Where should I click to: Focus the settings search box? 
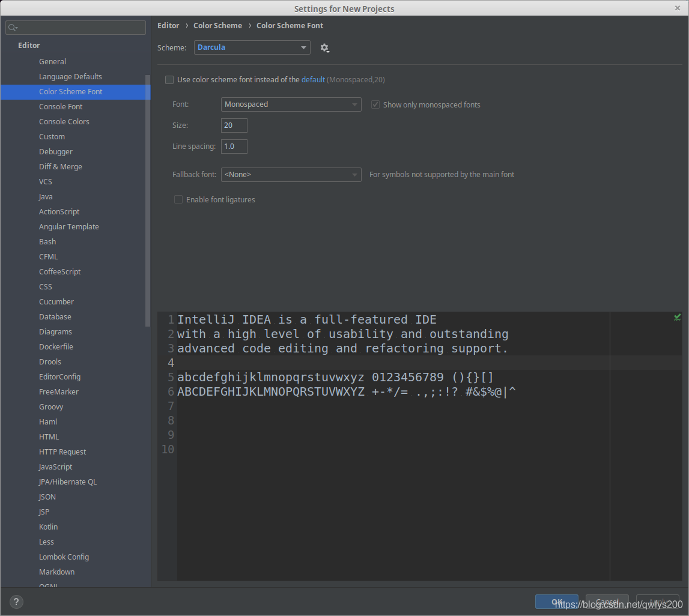[x=76, y=28]
